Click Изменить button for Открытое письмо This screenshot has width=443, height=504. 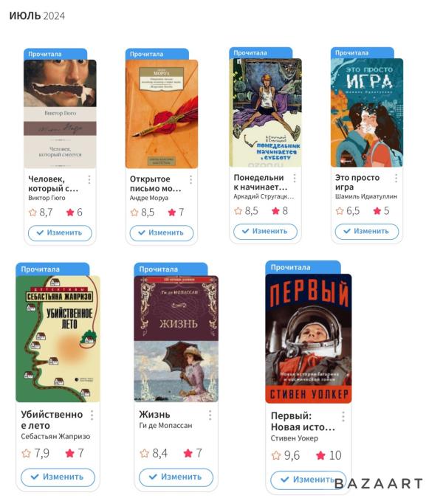click(162, 232)
